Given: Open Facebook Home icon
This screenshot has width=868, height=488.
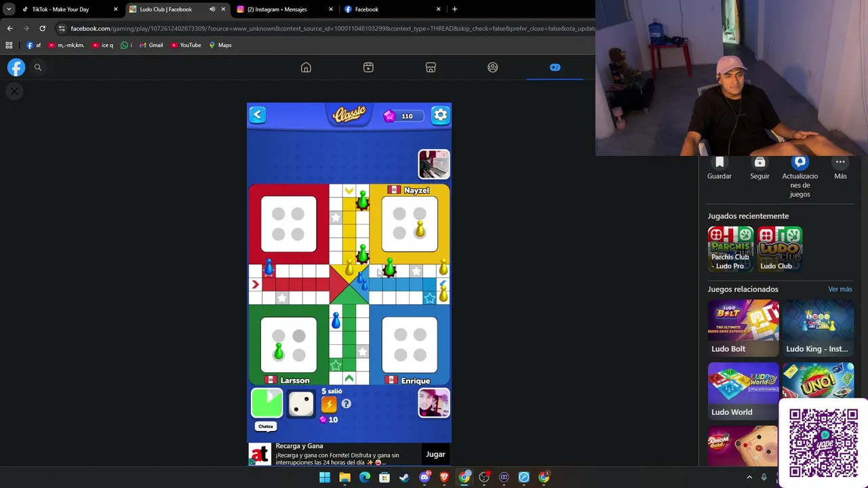Looking at the screenshot, I should click(306, 67).
